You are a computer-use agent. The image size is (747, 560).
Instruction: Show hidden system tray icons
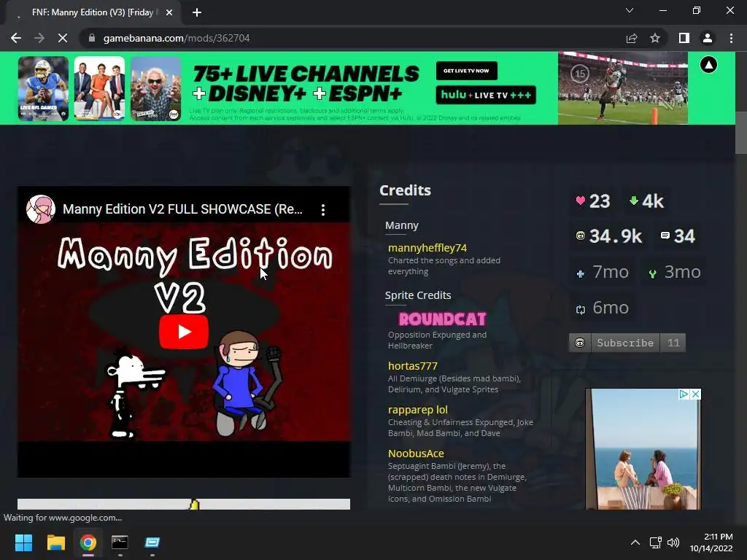pos(635,542)
